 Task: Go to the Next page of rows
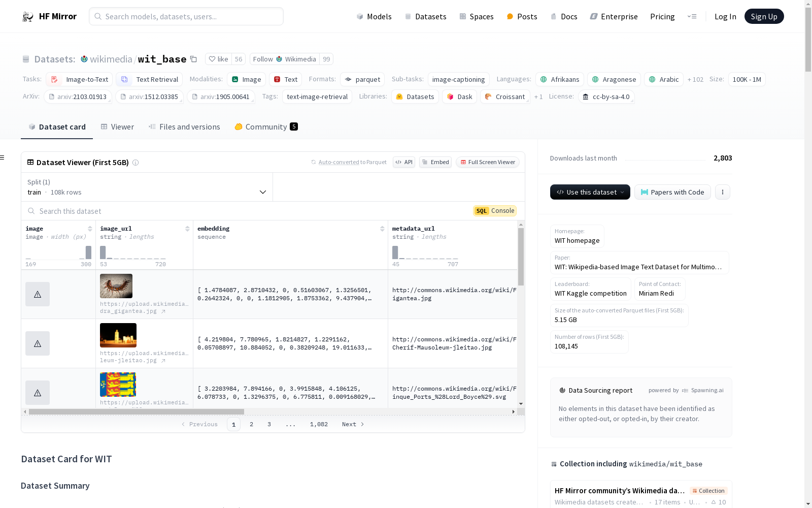(x=353, y=424)
